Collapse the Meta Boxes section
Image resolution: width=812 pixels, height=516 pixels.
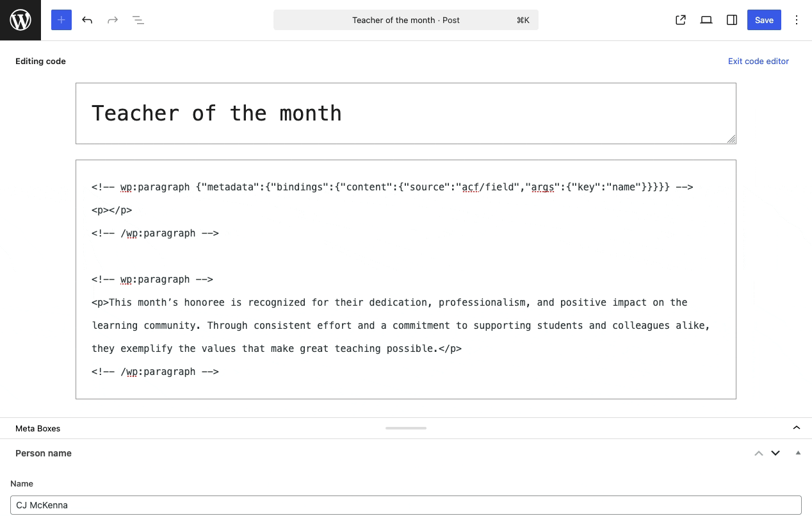point(797,428)
